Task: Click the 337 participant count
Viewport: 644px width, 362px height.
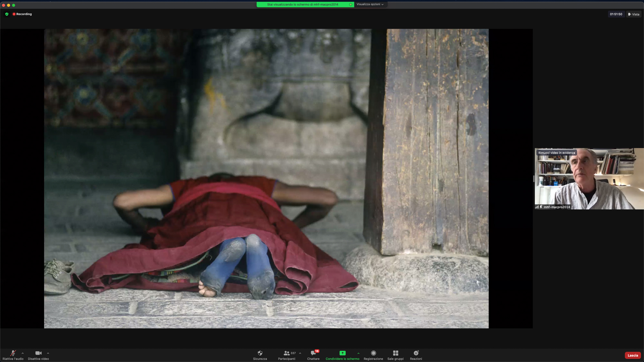Action: pyautogui.click(x=293, y=353)
